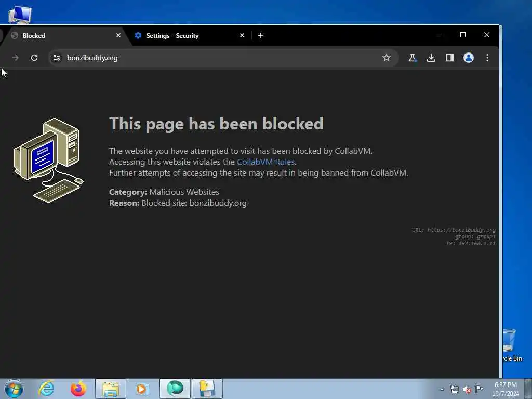This screenshot has width=532, height=399.
Task: Open site information icon in address bar
Action: pos(57,58)
